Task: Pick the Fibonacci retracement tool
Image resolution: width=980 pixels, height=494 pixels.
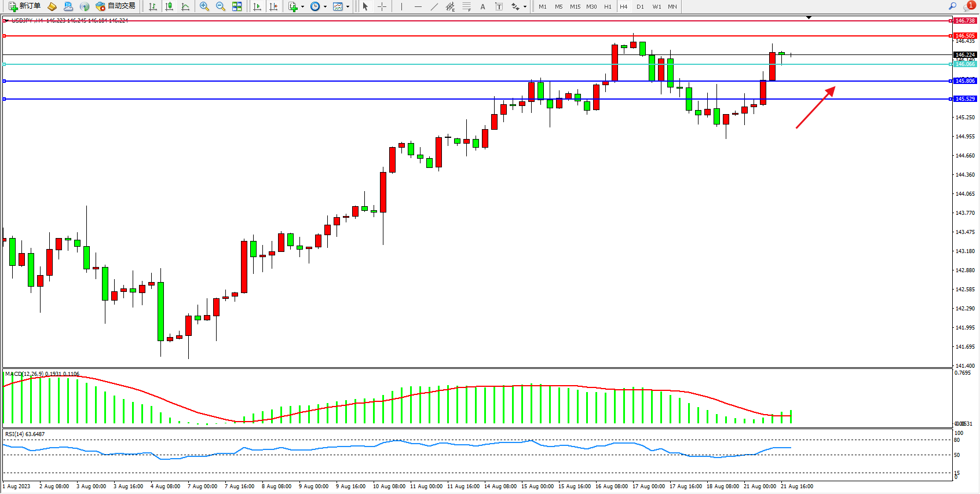Action: pyautogui.click(x=467, y=6)
